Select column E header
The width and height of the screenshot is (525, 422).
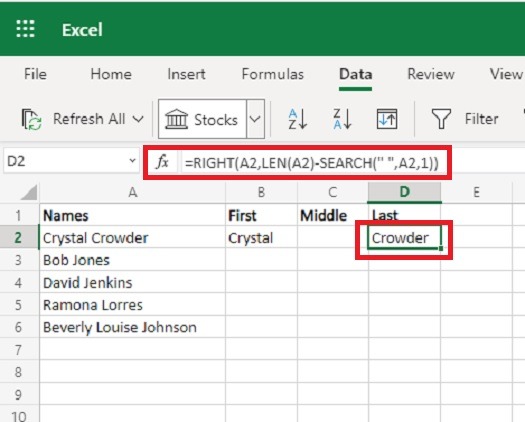point(476,193)
